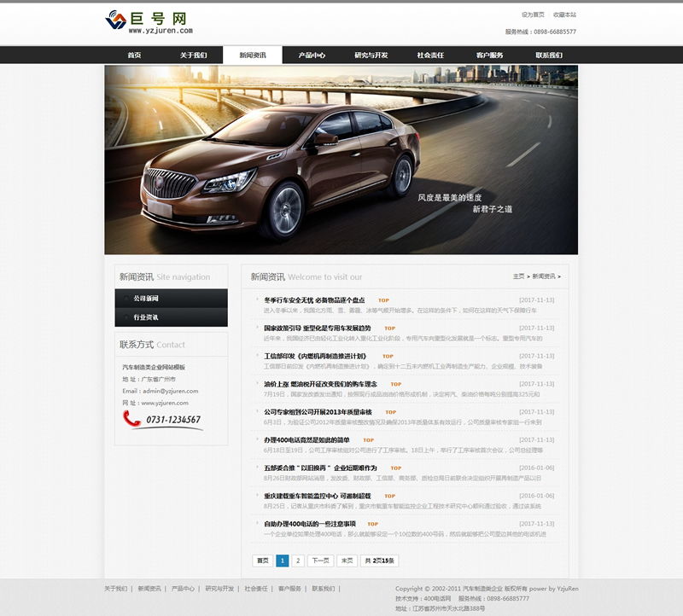This screenshot has height=616, width=683.
Task: Click the car banner image
Action: click(341, 160)
